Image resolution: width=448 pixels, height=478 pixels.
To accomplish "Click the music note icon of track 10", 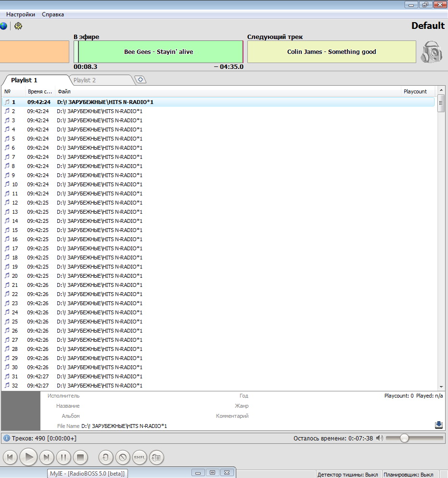I will (x=7, y=184).
